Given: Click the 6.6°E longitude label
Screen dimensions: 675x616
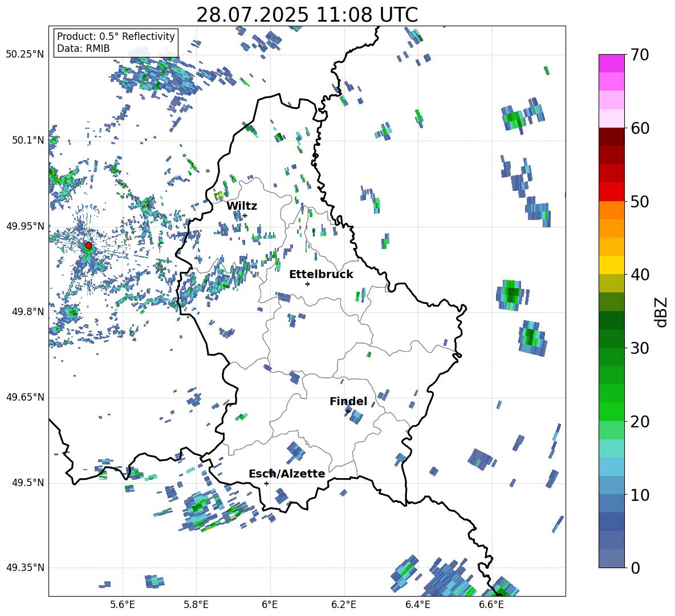Looking at the screenshot, I should pos(491,605).
